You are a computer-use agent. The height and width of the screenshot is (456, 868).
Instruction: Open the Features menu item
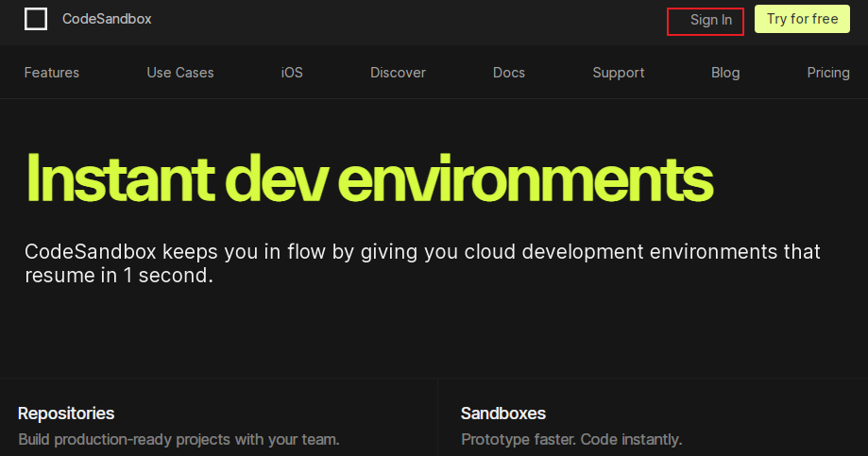[x=52, y=73]
